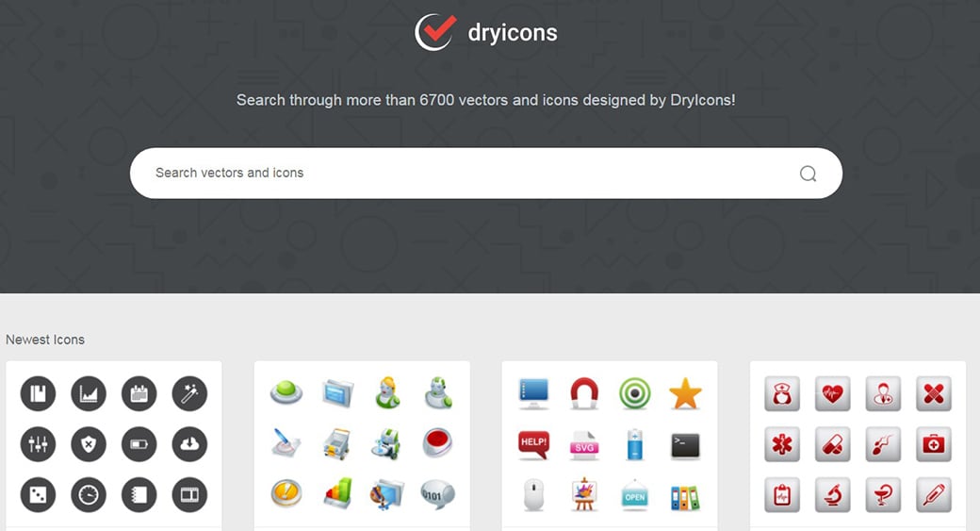Click the 0101 binary speech bubble icon
Viewport: 980px width, 531px height.
pyautogui.click(x=437, y=495)
